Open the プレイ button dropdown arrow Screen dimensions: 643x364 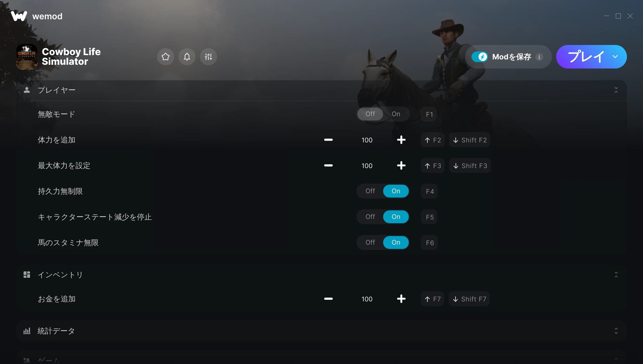(x=615, y=57)
